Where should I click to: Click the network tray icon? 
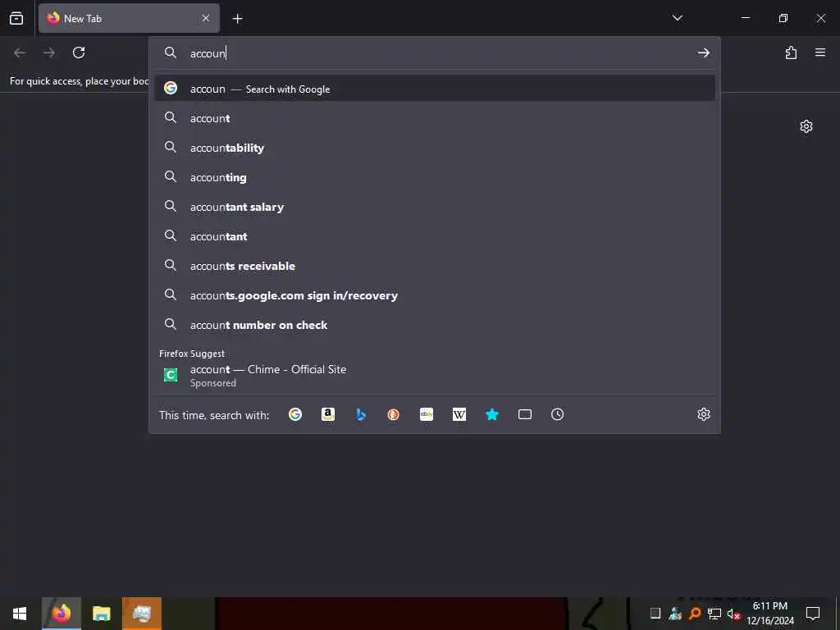pos(714,614)
